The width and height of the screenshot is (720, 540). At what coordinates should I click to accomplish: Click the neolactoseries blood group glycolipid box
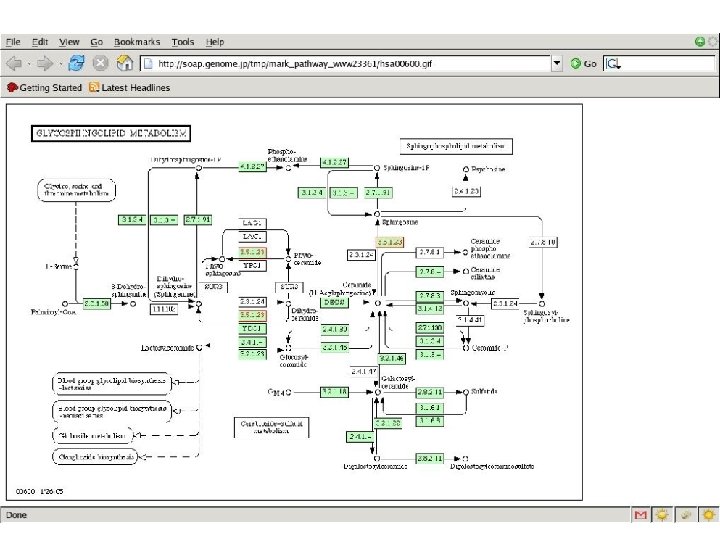point(112,411)
